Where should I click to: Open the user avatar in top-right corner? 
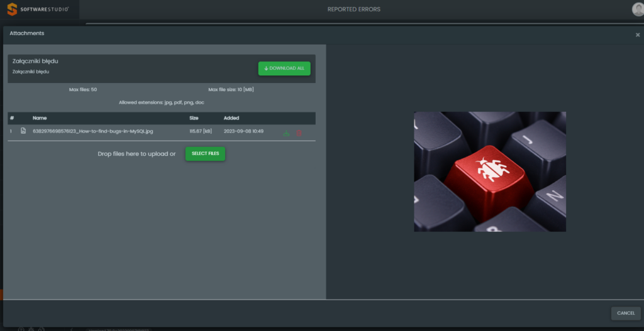637,9
